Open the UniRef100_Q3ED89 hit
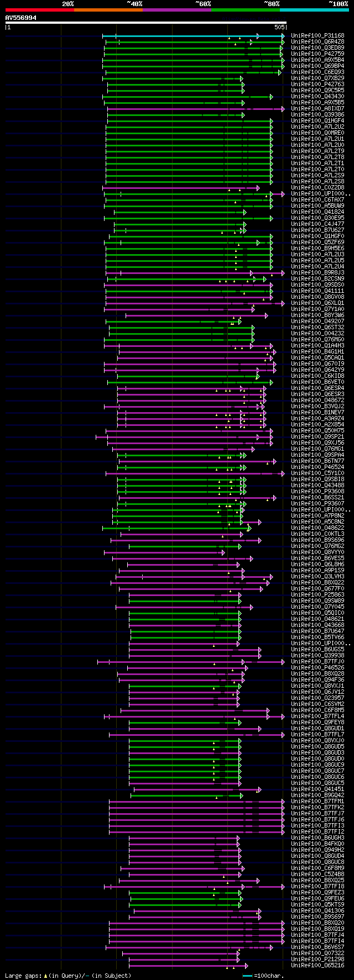The image size is (354, 980). coord(317,48)
